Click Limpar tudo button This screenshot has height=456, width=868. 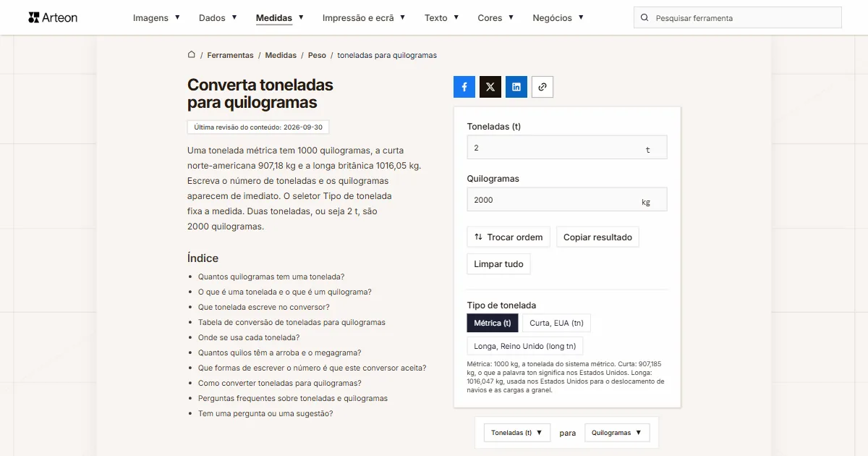498,264
